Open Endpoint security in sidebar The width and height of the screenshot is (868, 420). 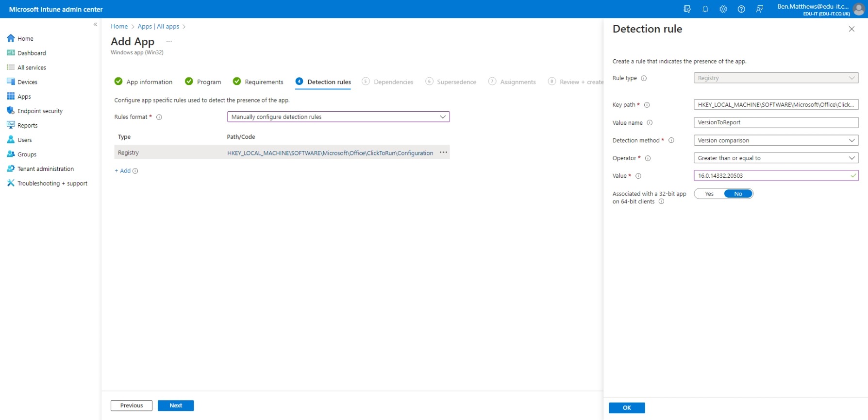point(40,111)
